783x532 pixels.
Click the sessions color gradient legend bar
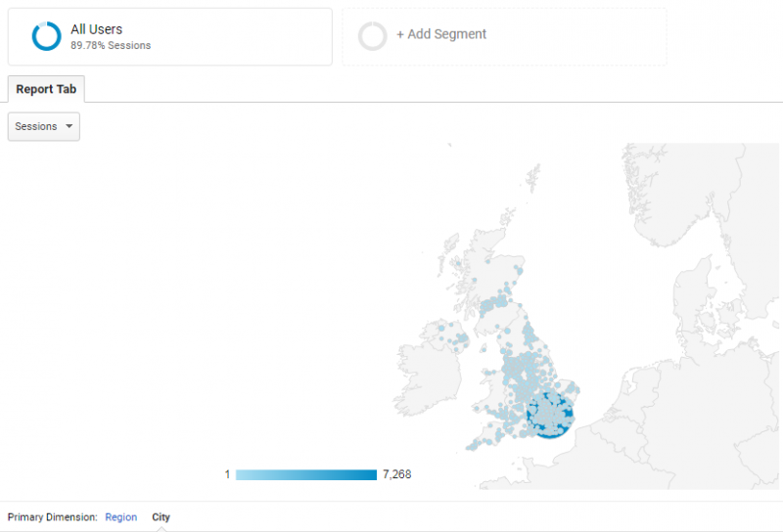click(306, 474)
